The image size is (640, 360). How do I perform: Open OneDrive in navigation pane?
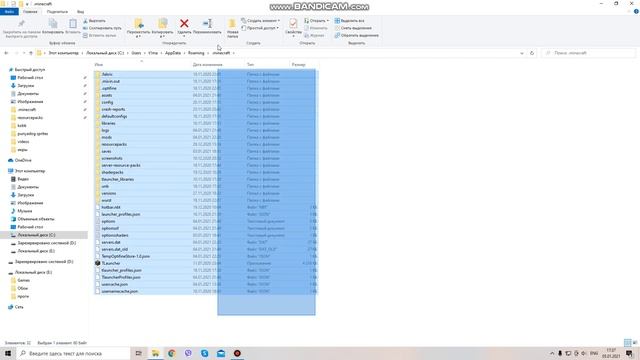(20, 160)
